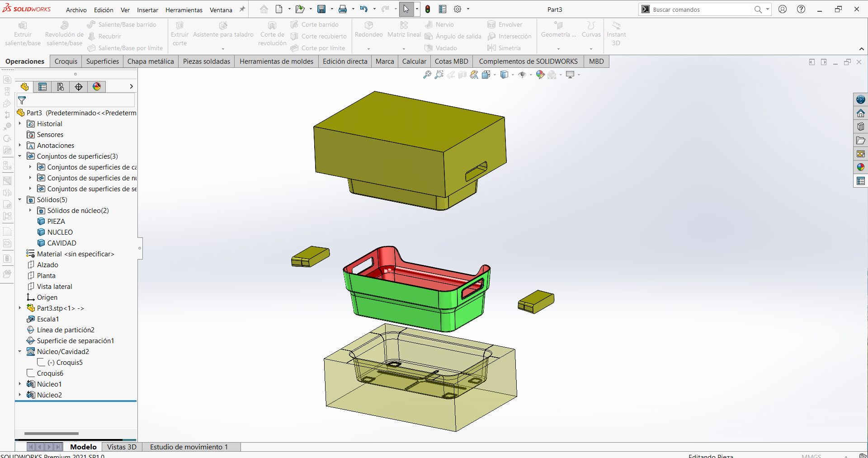Expand the FeatureManager tabs chevron
The width and height of the screenshot is (868, 458).
coord(131,86)
